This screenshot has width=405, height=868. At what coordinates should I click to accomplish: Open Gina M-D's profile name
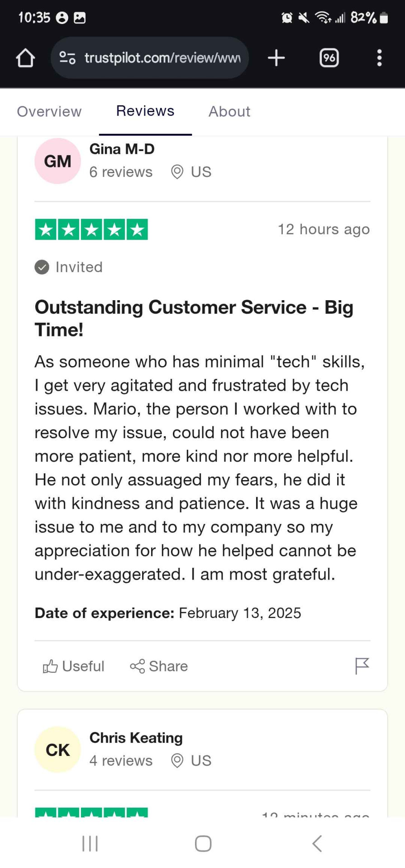coord(122,149)
